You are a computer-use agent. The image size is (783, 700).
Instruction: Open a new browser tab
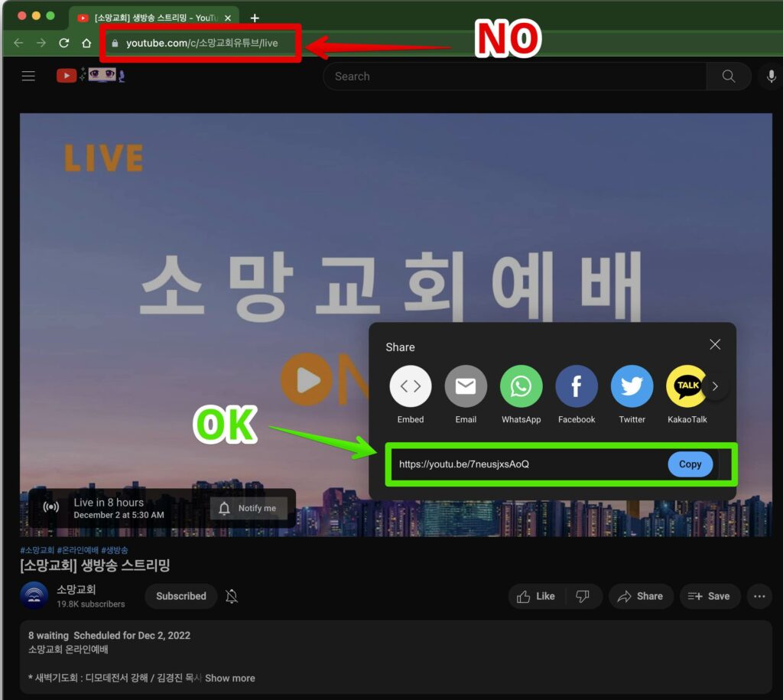point(255,18)
